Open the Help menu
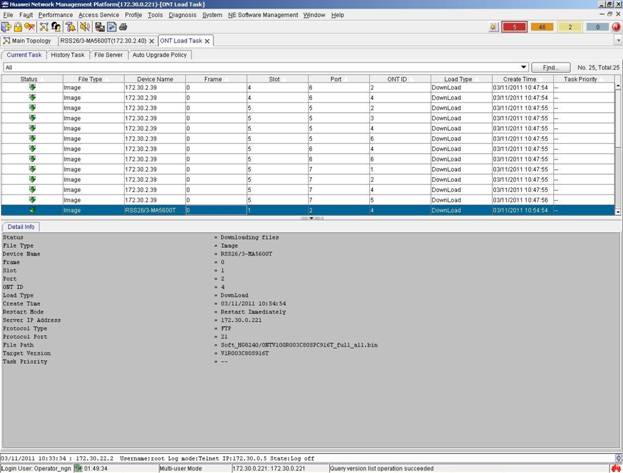Viewport: 623px width, 473px height. point(337,15)
